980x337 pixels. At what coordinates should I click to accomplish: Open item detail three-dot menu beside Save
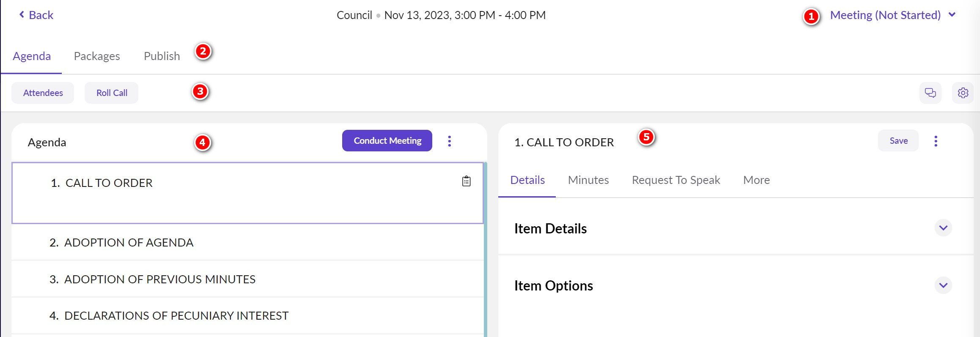click(x=936, y=141)
